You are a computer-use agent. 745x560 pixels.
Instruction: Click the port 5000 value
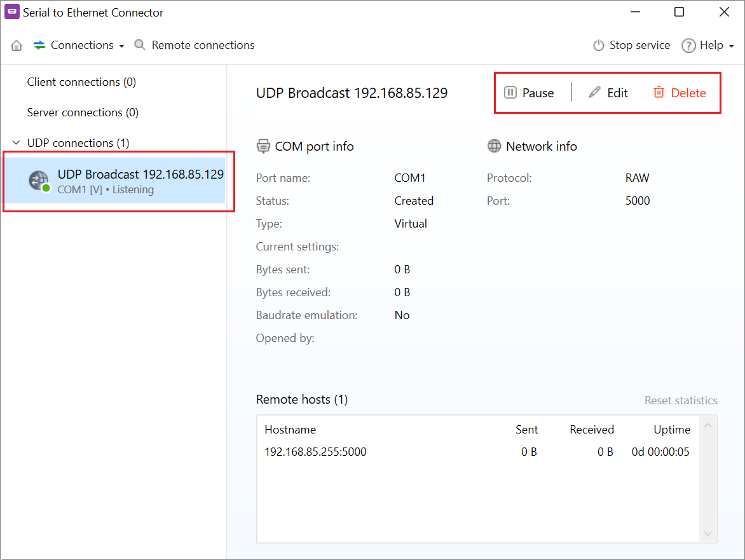pos(638,201)
